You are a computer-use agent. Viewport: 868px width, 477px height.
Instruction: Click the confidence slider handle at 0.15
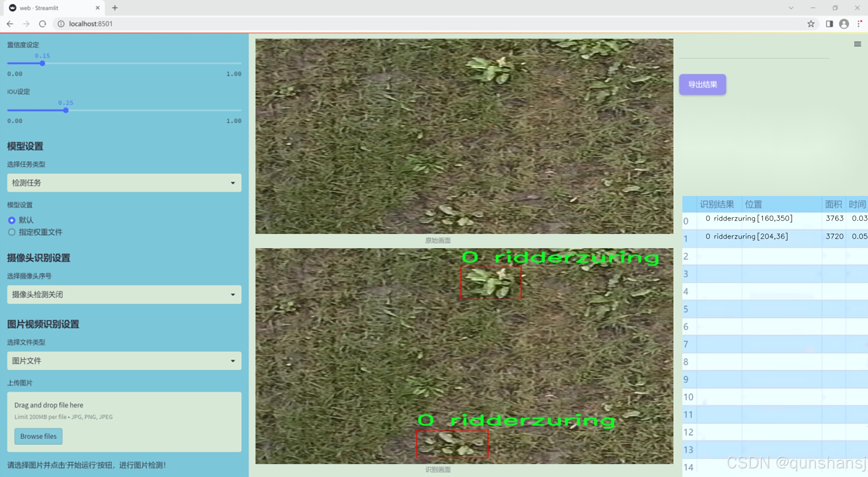coord(43,63)
